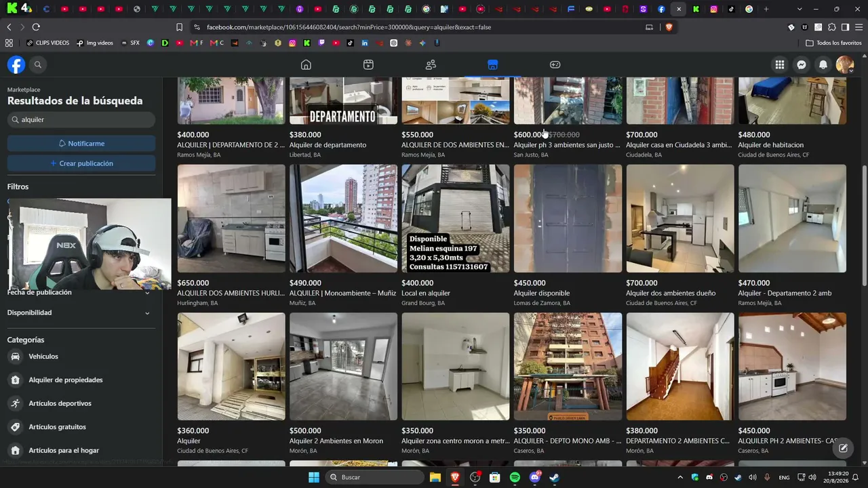Go back to the previous page

click(9, 27)
